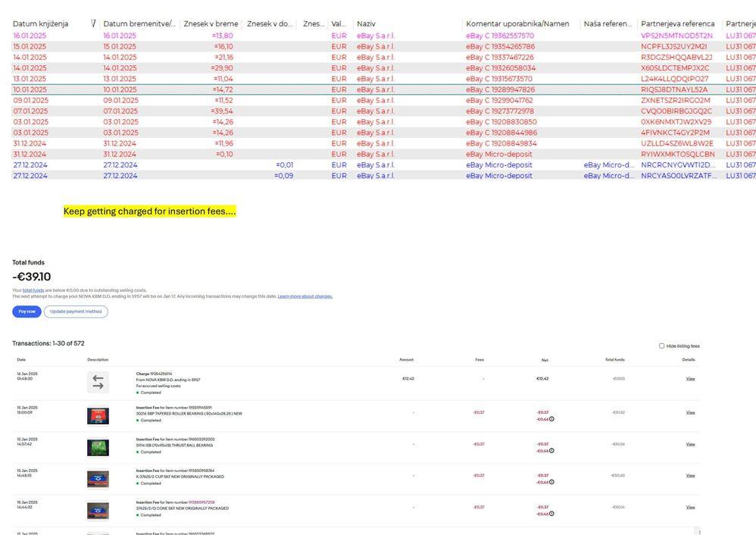Select the bank row eBay C 19326058034
756x535 pixels.
383,68
